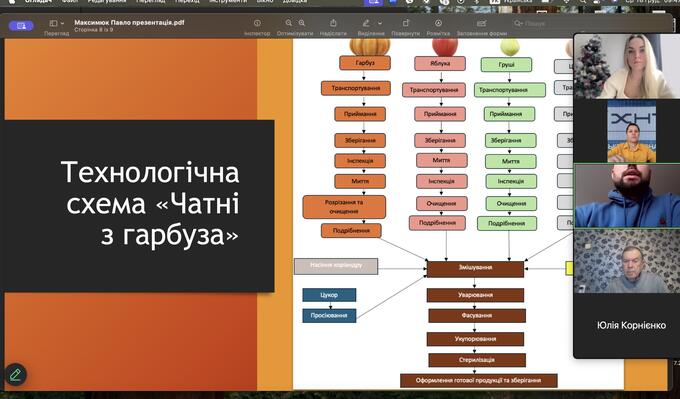Screen dimensions: 680x399
Task: Select the highlight pen tool
Action: click(366, 23)
